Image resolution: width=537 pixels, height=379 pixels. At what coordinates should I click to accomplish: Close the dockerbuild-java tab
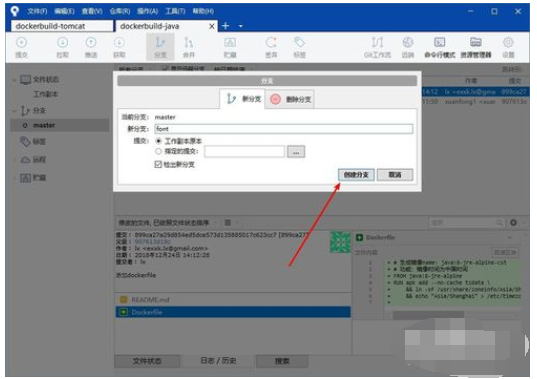212,26
